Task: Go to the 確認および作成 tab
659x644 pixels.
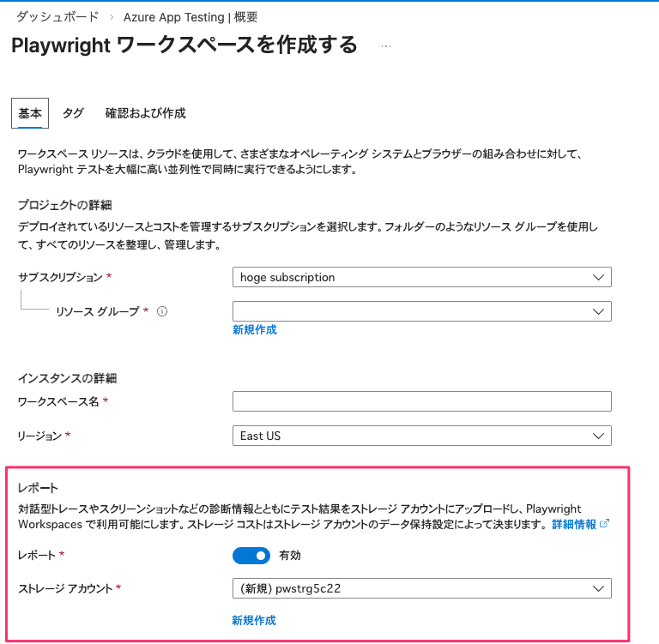Action: [x=145, y=113]
